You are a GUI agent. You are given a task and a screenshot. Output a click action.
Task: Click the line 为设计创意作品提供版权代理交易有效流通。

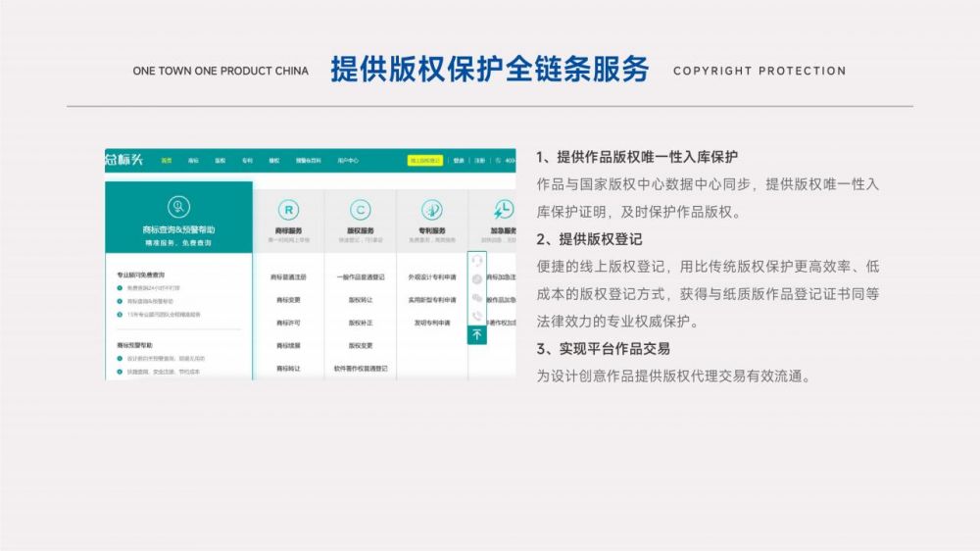pyautogui.click(x=674, y=376)
